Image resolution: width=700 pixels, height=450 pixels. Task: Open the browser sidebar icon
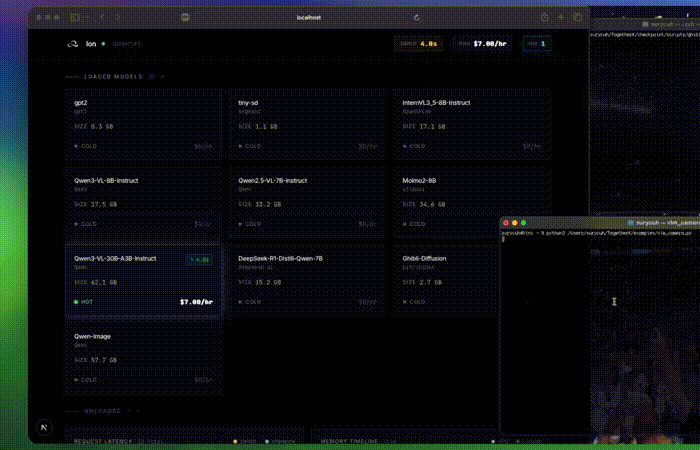tap(75, 17)
